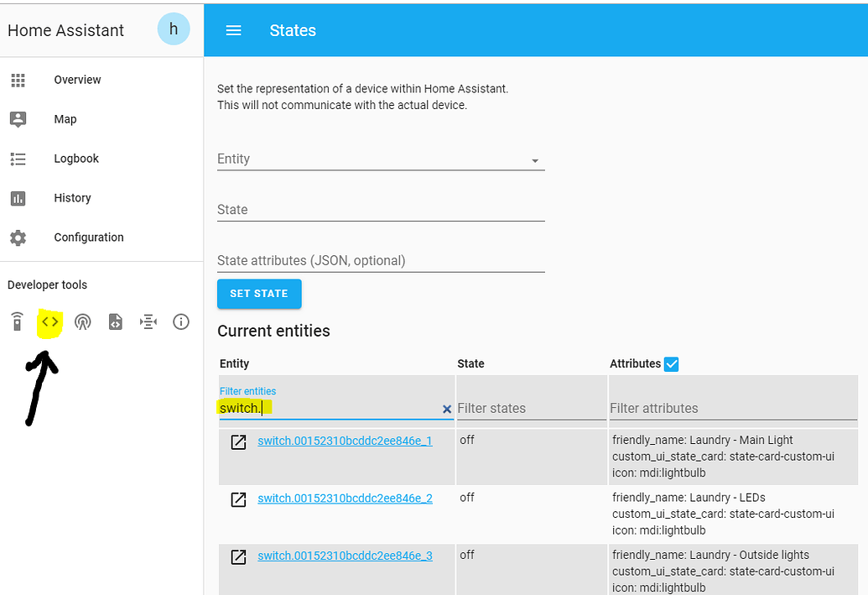Go to Overview in the sidebar
This screenshot has width=868, height=595.
[x=77, y=80]
